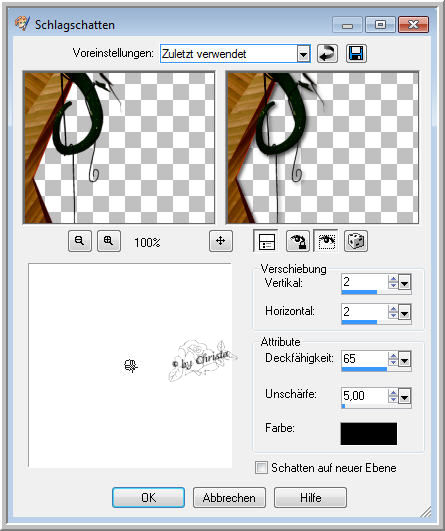Open the Voreinstellungen dropdown list
The image size is (445, 531).
303,54
